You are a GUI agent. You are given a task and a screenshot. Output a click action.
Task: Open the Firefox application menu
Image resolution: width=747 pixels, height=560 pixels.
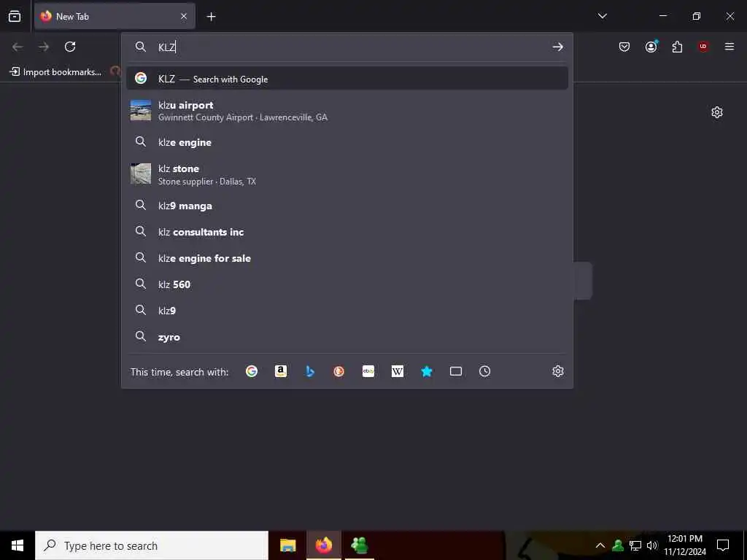pos(729,47)
